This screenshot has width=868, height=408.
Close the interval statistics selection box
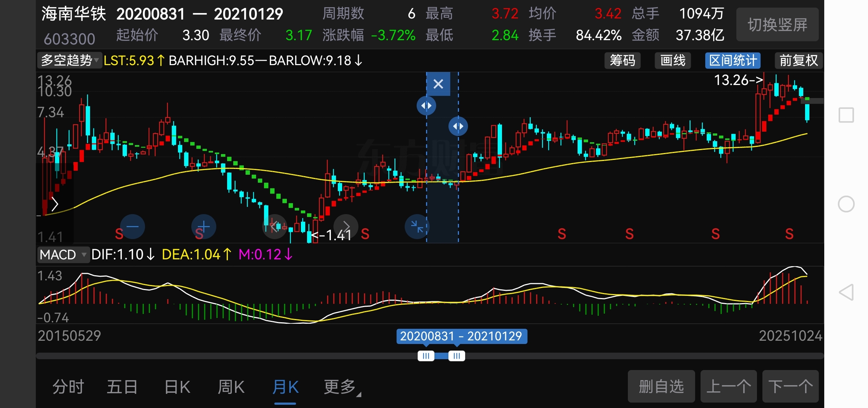438,84
